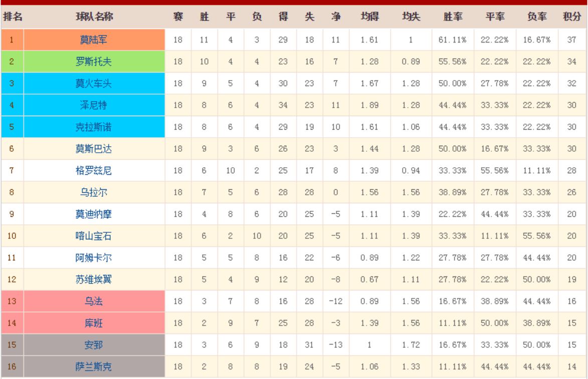
Task: Click the 库班 team link
Action: (x=94, y=323)
